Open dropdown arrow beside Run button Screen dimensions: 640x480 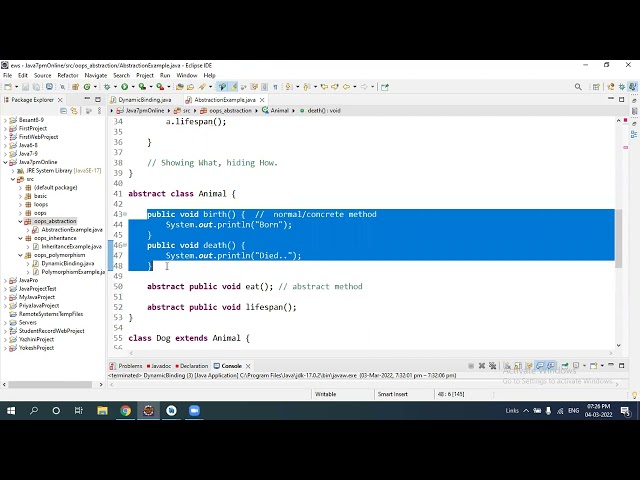tap(133, 87)
